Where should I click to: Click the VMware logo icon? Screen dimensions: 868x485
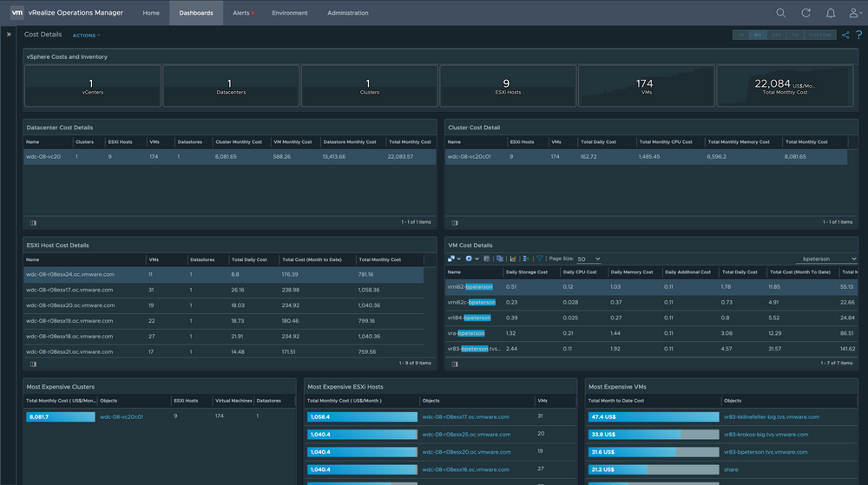(x=16, y=13)
